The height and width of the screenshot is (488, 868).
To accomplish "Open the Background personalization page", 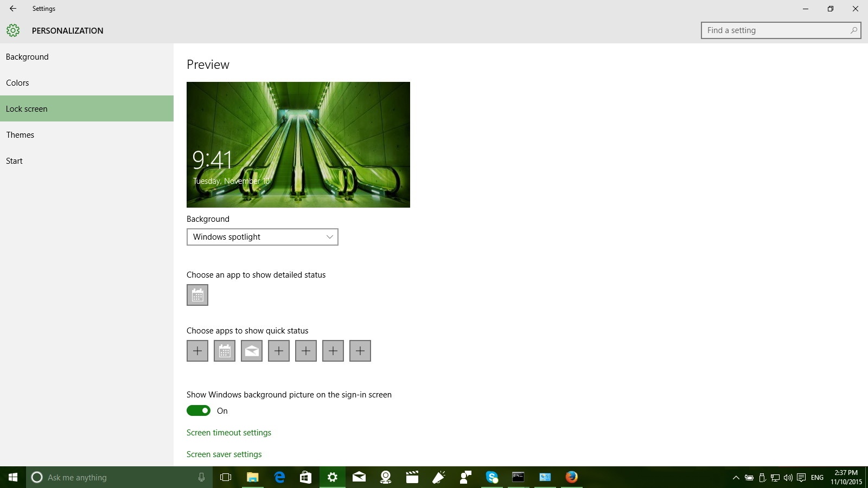I will tap(87, 57).
